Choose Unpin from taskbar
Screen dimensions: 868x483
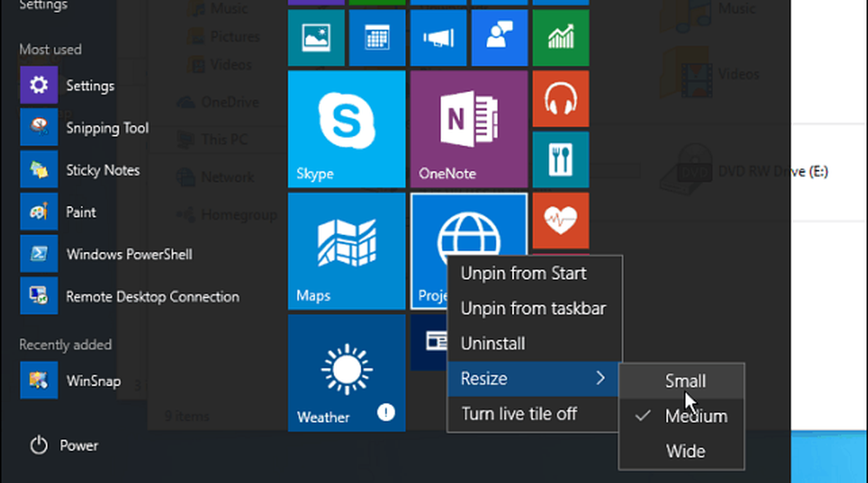[x=533, y=309]
